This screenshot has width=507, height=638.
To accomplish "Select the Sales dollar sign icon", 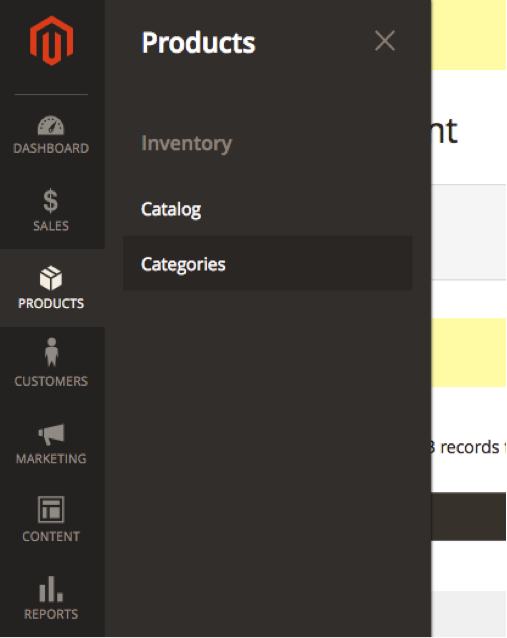I will tap(51, 200).
